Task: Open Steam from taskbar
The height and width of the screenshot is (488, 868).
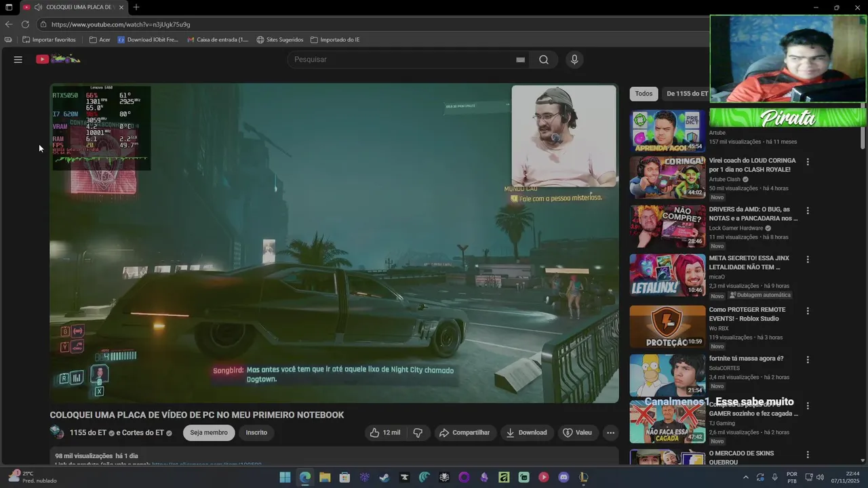Action: [x=384, y=477]
